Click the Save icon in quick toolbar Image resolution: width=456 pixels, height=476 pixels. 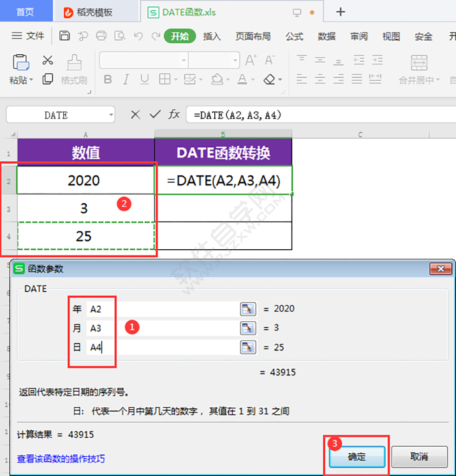point(64,36)
